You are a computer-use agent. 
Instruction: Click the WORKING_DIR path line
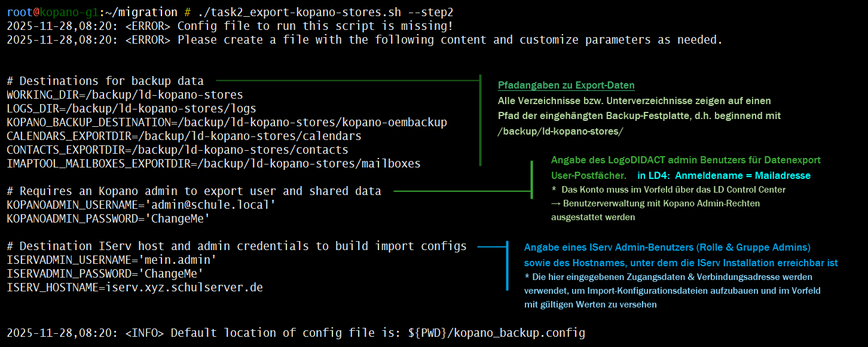[x=125, y=95]
